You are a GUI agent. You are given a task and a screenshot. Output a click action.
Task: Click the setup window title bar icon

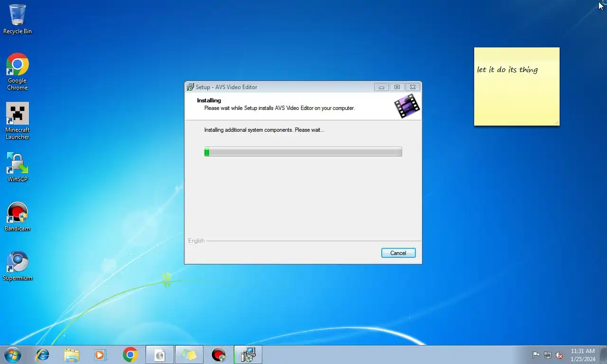pyautogui.click(x=190, y=87)
